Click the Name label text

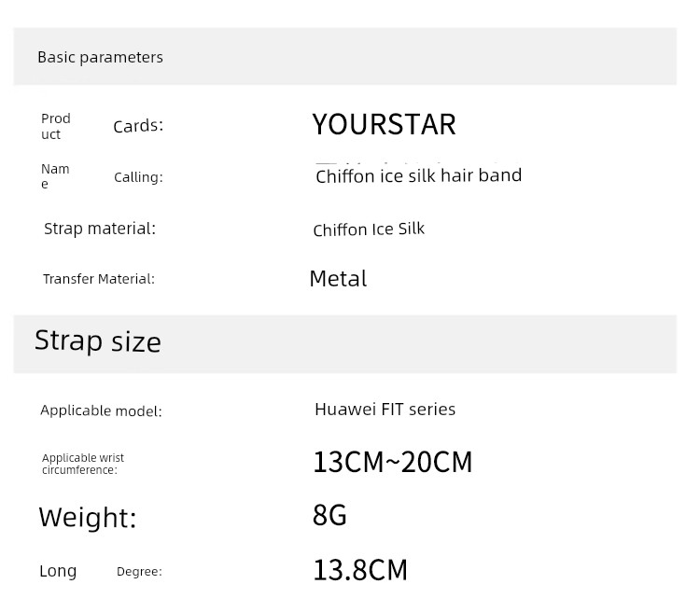pyautogui.click(x=54, y=176)
